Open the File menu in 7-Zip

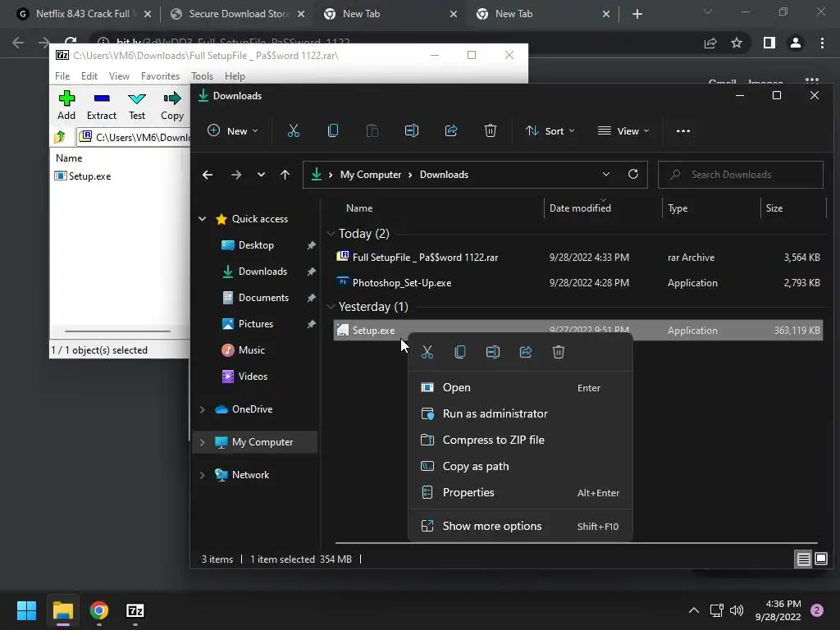[x=62, y=76]
